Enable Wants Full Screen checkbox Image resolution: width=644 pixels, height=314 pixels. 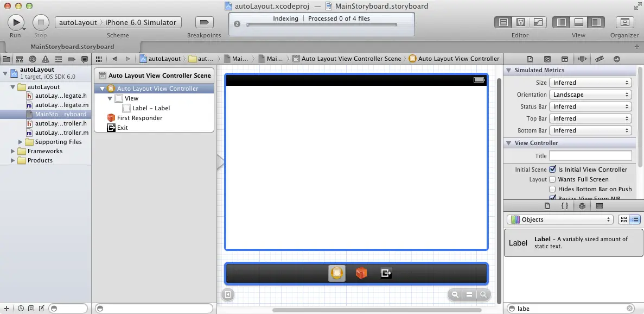coord(552,179)
